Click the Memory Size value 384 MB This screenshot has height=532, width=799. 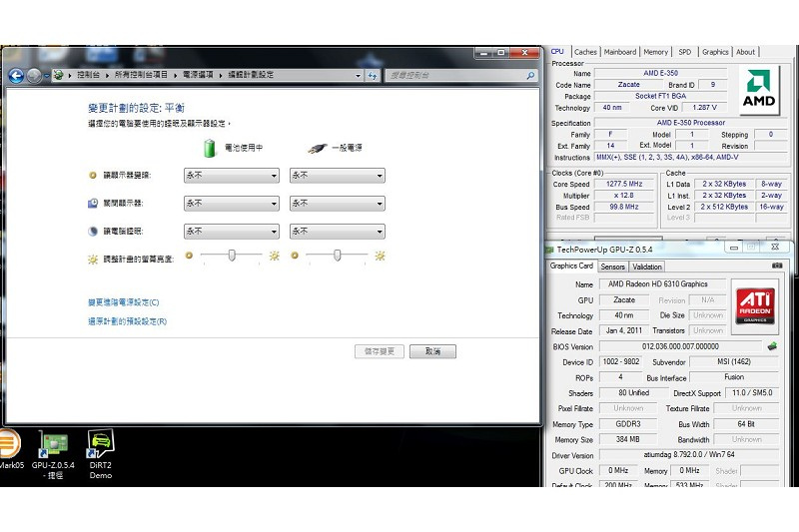(628, 439)
